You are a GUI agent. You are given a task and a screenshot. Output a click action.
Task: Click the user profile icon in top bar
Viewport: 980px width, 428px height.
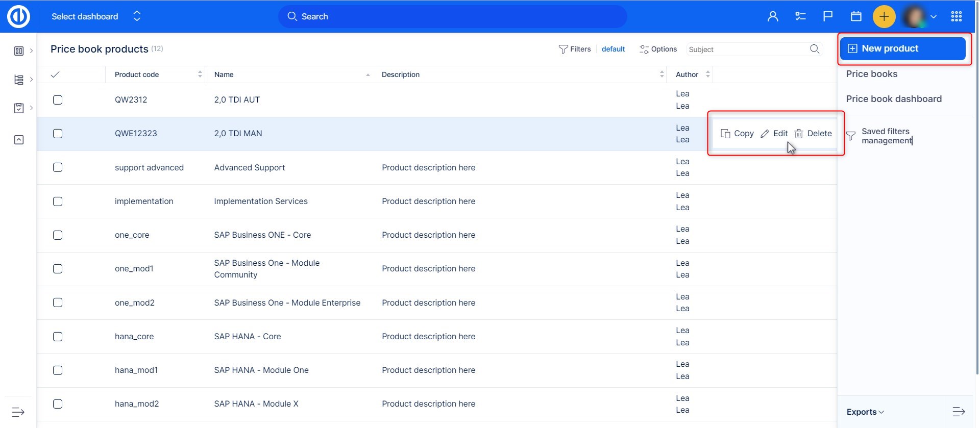click(x=773, y=16)
